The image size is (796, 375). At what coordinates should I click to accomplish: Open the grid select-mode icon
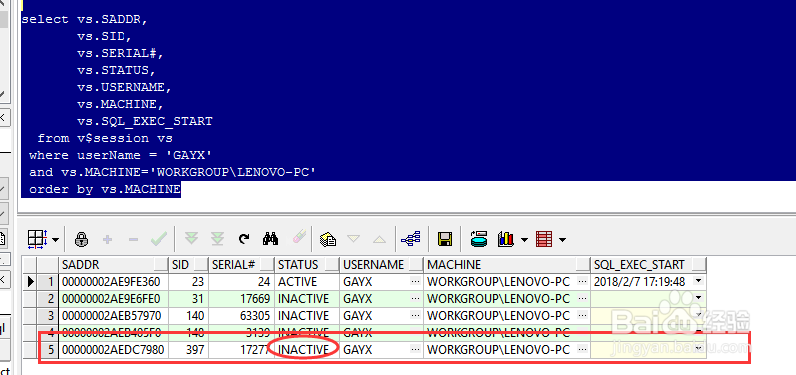click(x=37, y=239)
